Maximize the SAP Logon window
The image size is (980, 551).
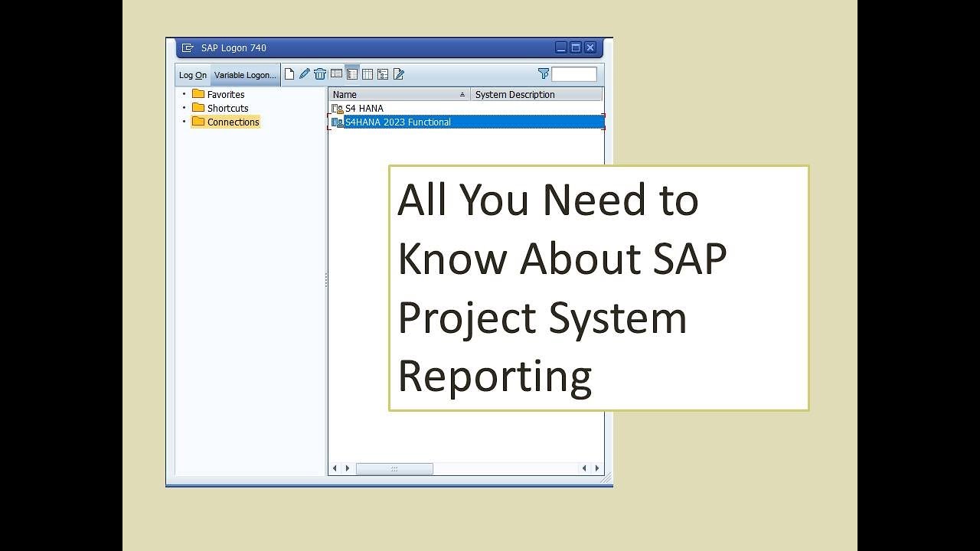(576, 47)
